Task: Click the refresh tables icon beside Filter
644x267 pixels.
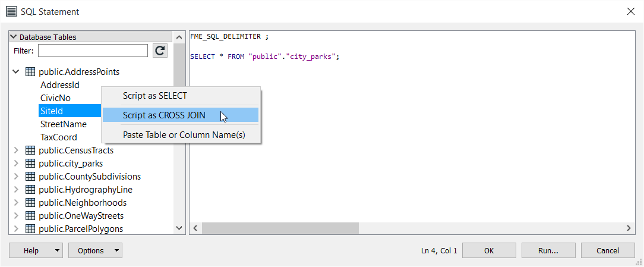Action: pyautogui.click(x=160, y=51)
